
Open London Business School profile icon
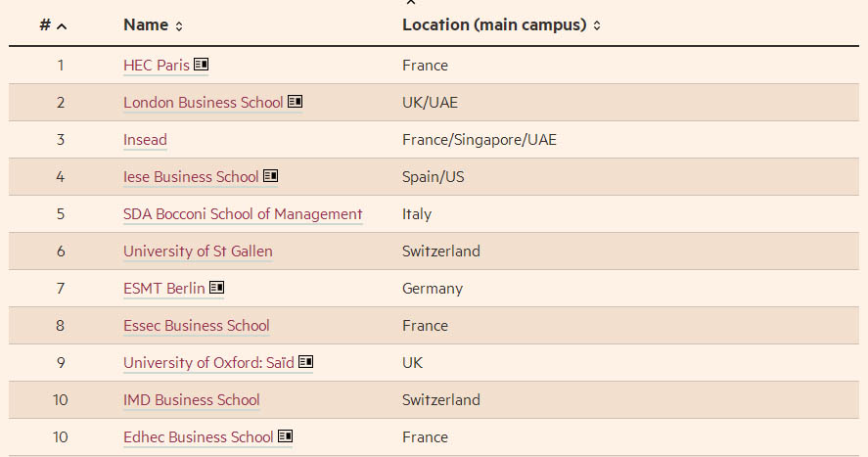pyautogui.click(x=296, y=101)
